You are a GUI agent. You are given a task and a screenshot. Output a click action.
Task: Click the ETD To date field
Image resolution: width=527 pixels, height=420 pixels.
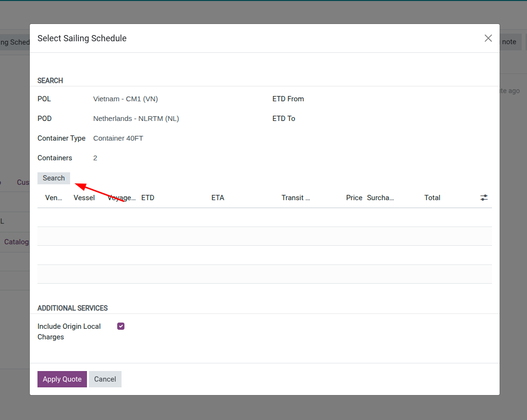tap(336, 119)
